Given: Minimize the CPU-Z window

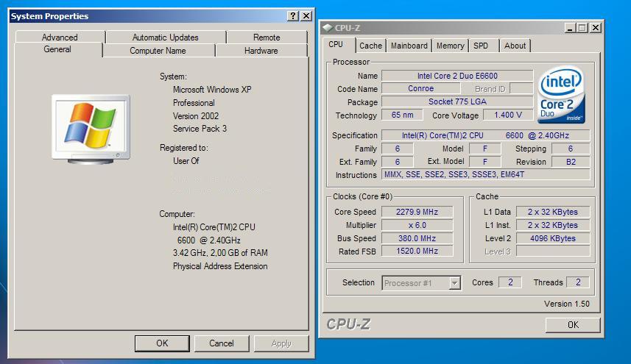Looking at the screenshot, I should (569, 28).
